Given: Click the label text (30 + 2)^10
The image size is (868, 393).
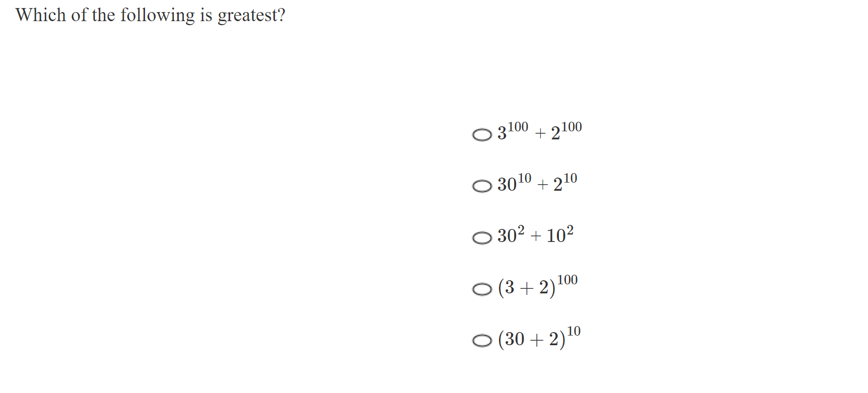Looking at the screenshot, I should (x=538, y=339).
